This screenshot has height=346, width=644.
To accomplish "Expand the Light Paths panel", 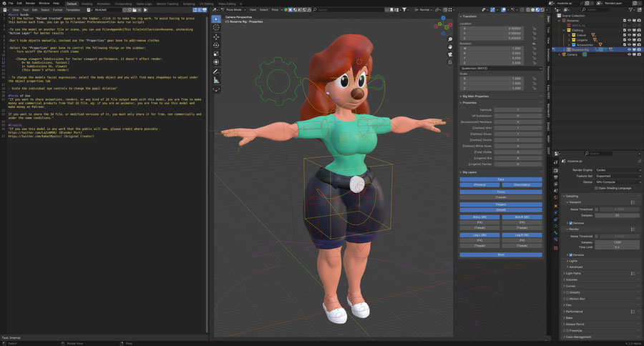I will point(573,273).
